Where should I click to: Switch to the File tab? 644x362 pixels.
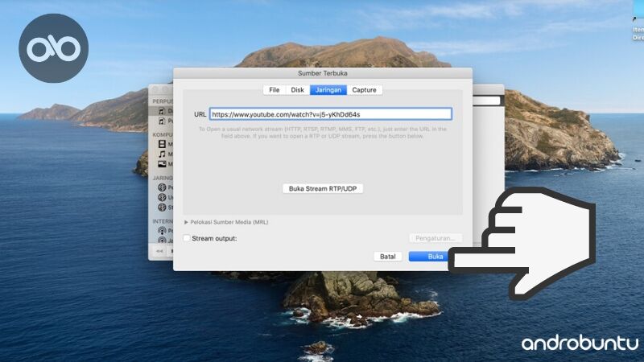click(x=274, y=90)
